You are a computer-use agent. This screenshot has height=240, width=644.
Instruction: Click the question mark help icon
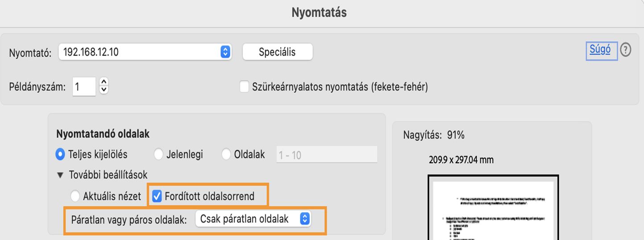[x=626, y=50]
